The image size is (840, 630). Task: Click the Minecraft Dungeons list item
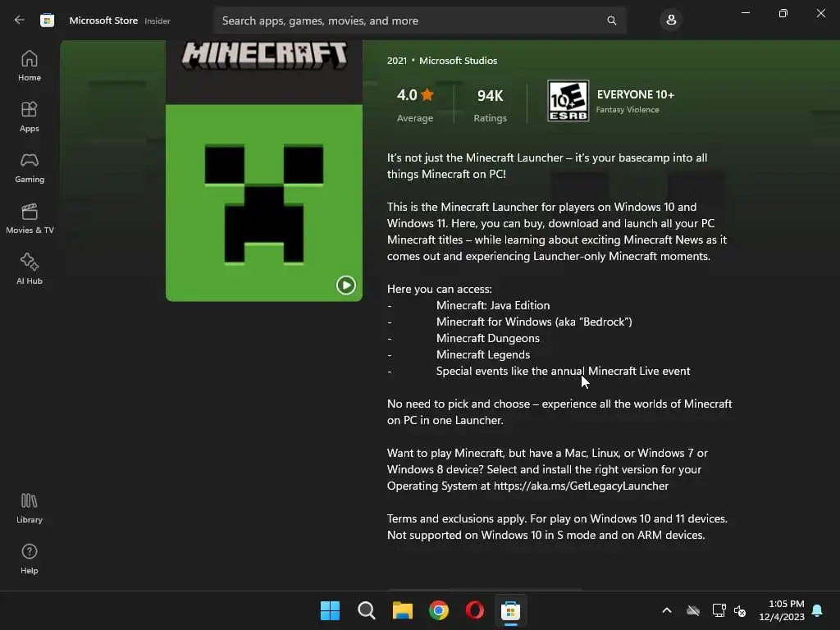coord(487,338)
